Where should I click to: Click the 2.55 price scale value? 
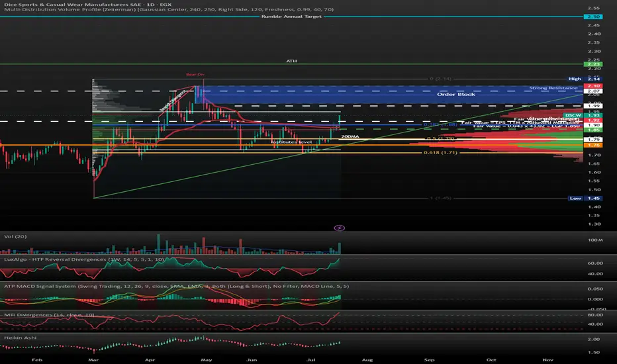click(593, 8)
